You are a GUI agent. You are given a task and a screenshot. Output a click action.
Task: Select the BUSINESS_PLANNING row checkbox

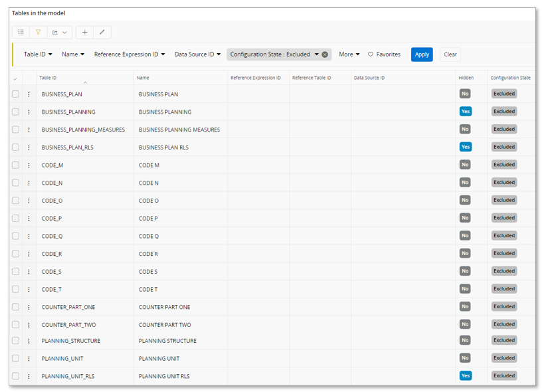15,112
